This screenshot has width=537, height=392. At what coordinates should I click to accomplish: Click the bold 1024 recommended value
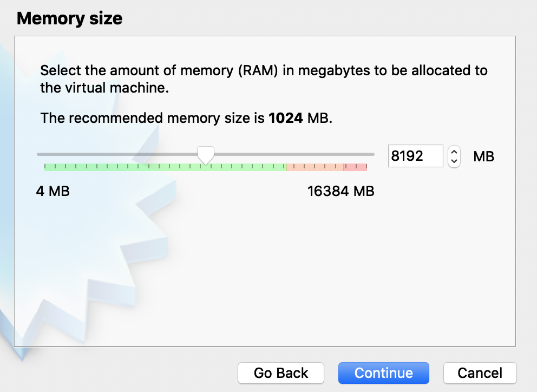pos(285,118)
